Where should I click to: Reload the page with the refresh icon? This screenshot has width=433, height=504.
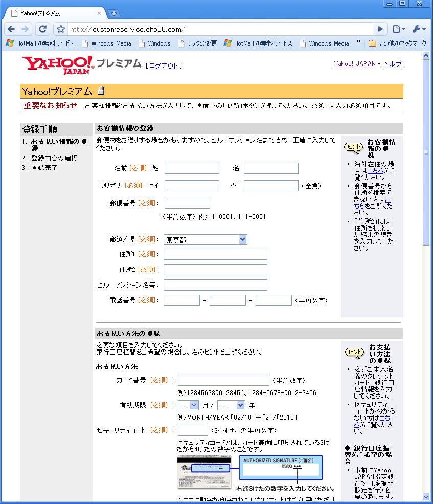(43, 29)
